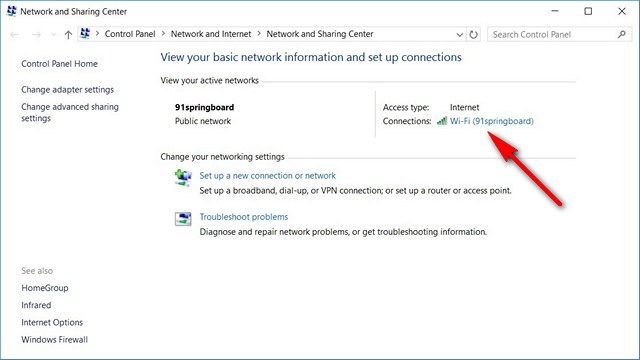Focus the Search Control Panel field
The width and height of the screenshot is (640, 360).
point(559,35)
